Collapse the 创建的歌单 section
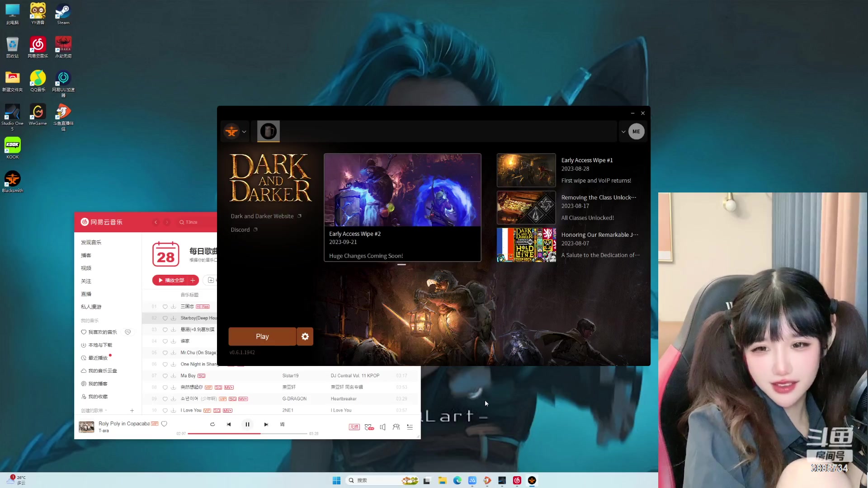This screenshot has height=488, width=868. pyautogui.click(x=94, y=411)
